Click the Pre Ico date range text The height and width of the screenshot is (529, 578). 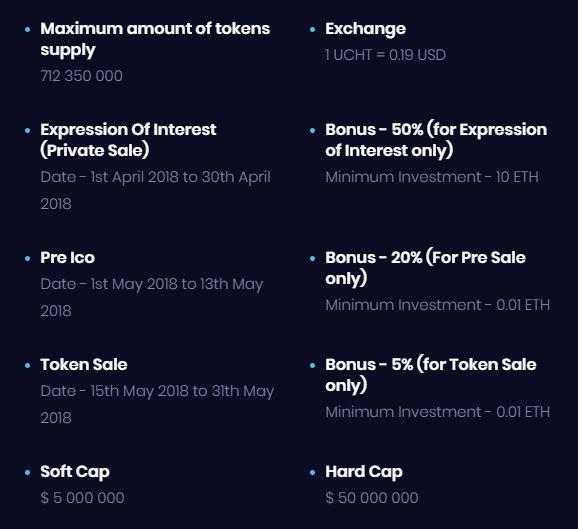click(152, 297)
